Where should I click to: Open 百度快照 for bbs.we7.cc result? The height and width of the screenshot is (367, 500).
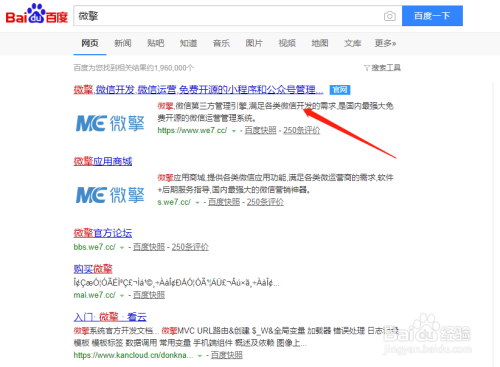click(149, 247)
